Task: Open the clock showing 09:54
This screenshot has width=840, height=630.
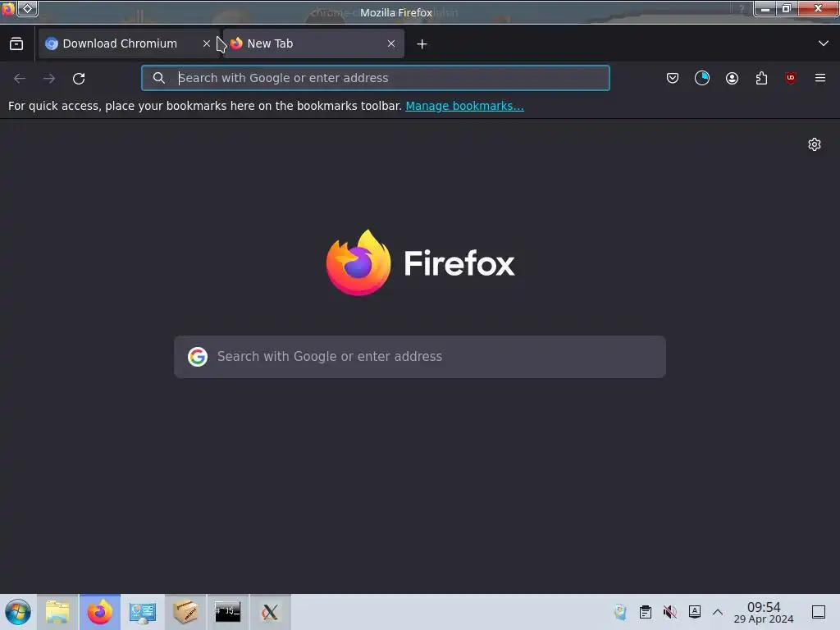Action: (x=764, y=612)
